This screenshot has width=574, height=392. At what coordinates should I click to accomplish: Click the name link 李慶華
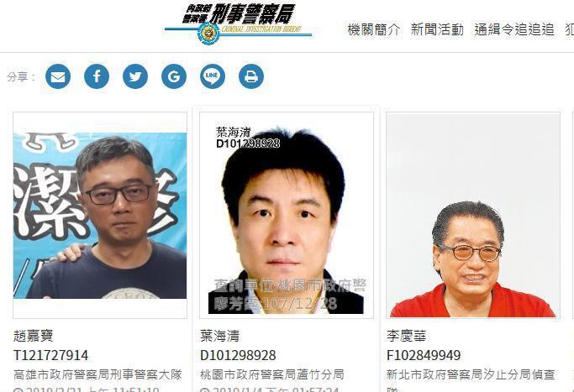407,336
